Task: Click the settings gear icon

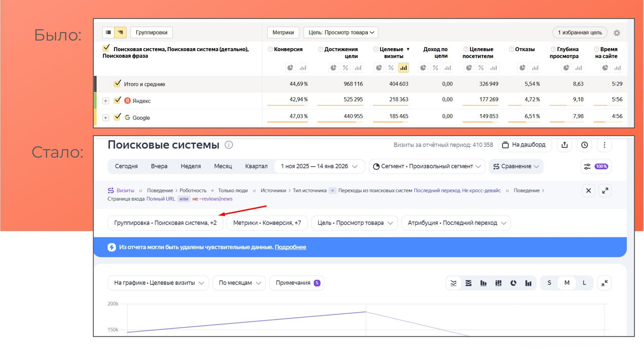Action: (617, 33)
